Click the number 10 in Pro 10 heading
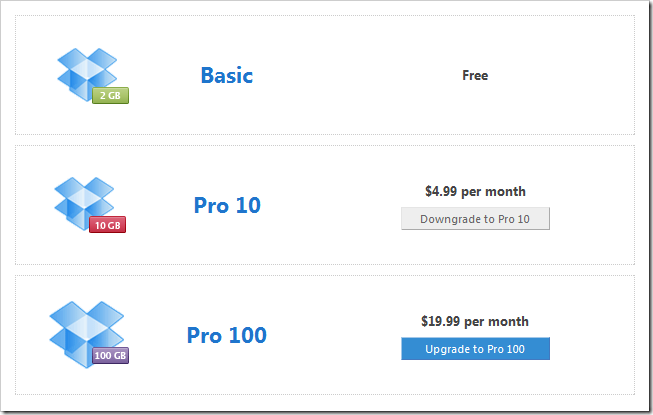This screenshot has width=653, height=415. 248,205
